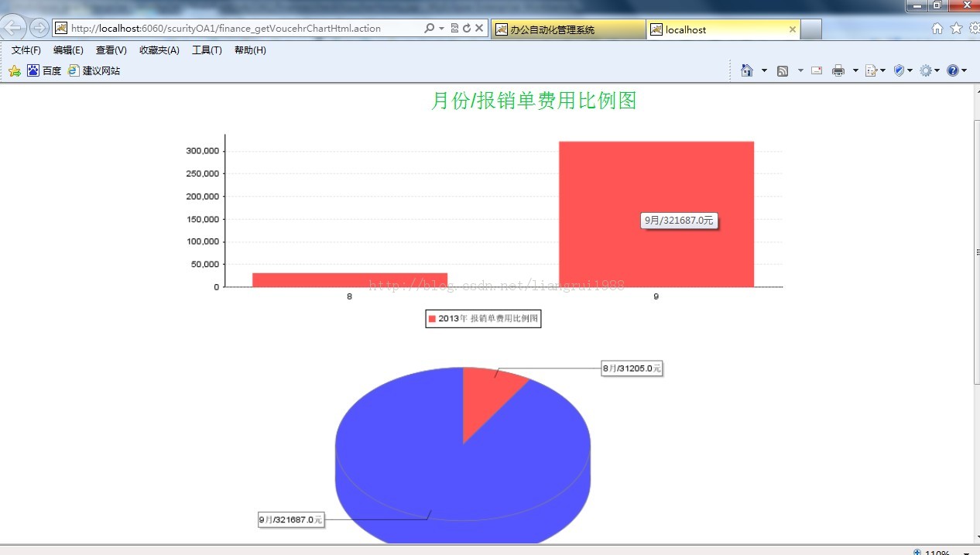
Task: Open the search engine dropdown in address bar
Action: (441, 28)
